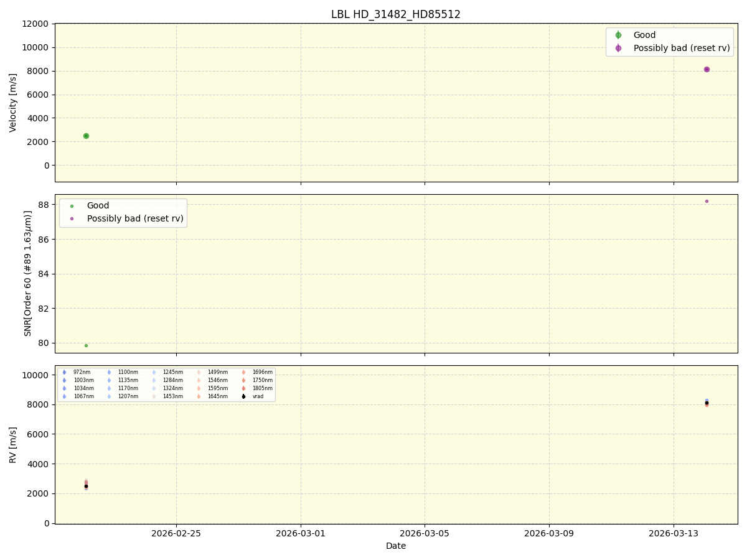
Task: Toggle Possibly bad (reset rv) in SNR legend
Action: pos(70,218)
